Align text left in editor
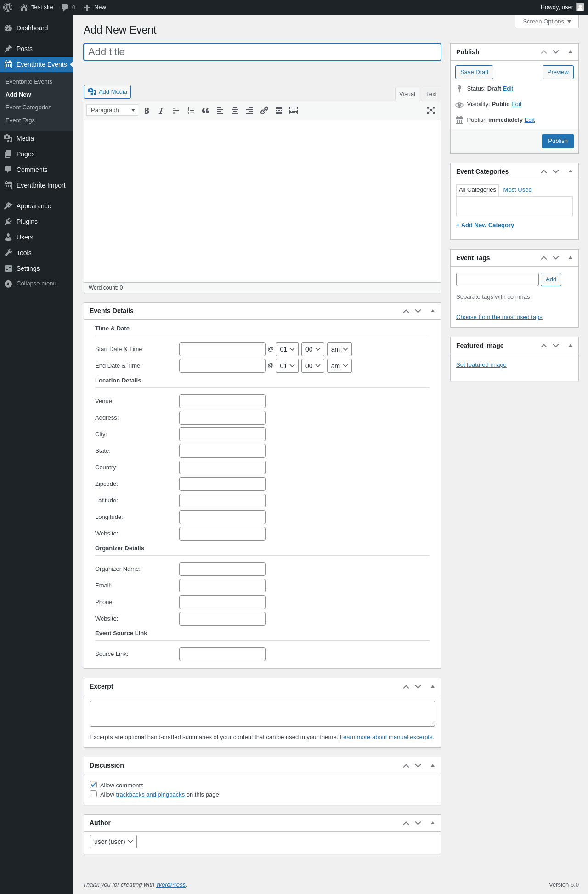This screenshot has width=588, height=894. pos(220,110)
